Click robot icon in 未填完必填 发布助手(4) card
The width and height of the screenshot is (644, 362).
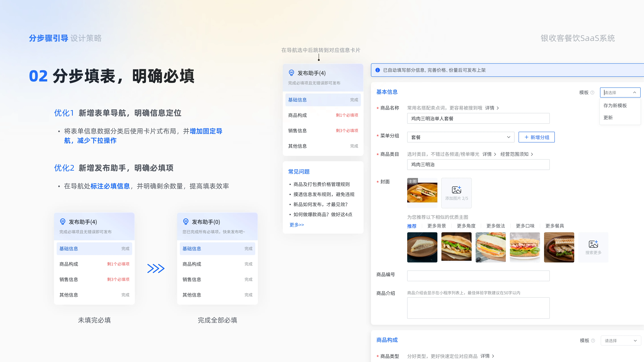coord(63,222)
